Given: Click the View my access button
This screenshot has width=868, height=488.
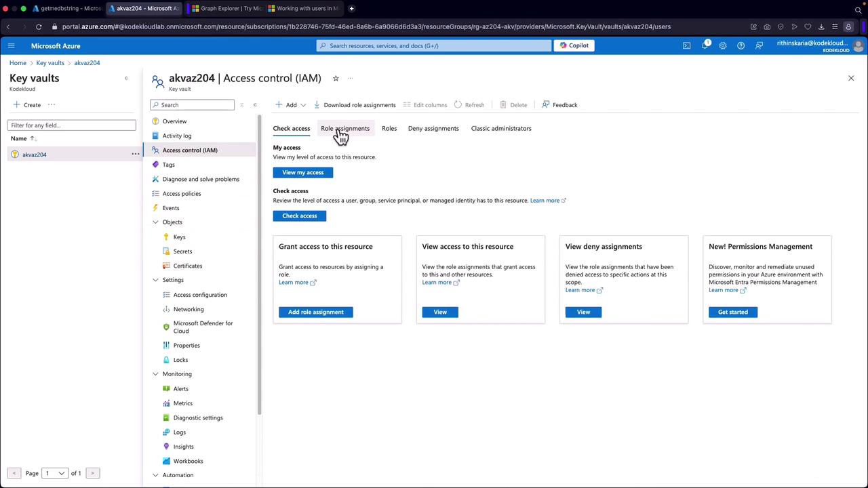Looking at the screenshot, I should pyautogui.click(x=302, y=172).
